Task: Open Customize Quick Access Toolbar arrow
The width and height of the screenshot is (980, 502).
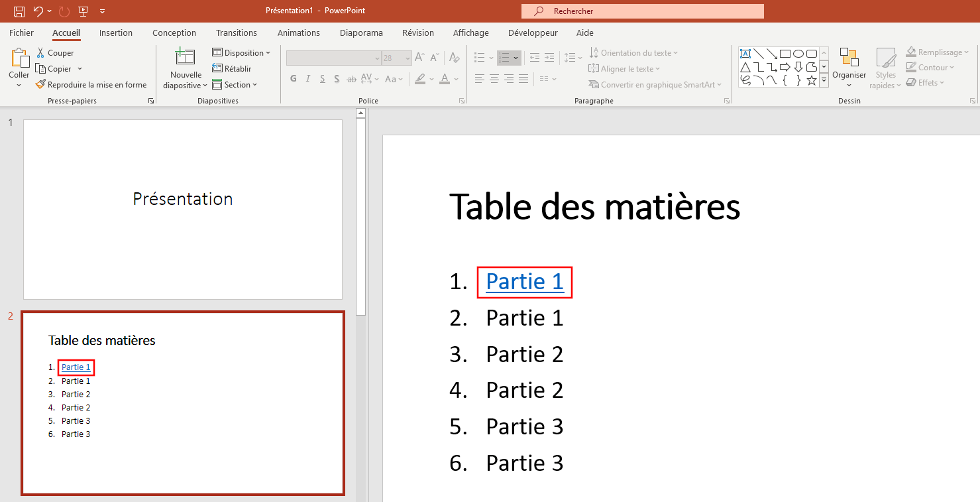Action: pyautogui.click(x=102, y=11)
